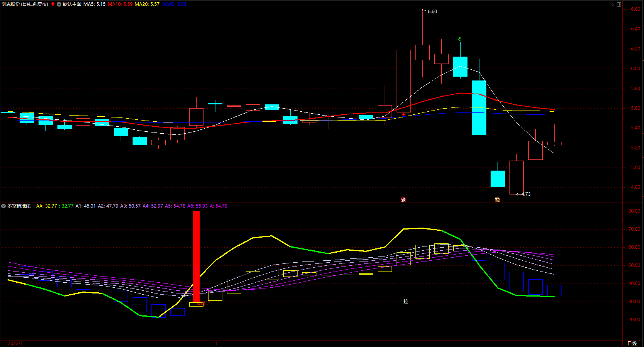Click the MA60: 5.53 value label

(x=174, y=4)
